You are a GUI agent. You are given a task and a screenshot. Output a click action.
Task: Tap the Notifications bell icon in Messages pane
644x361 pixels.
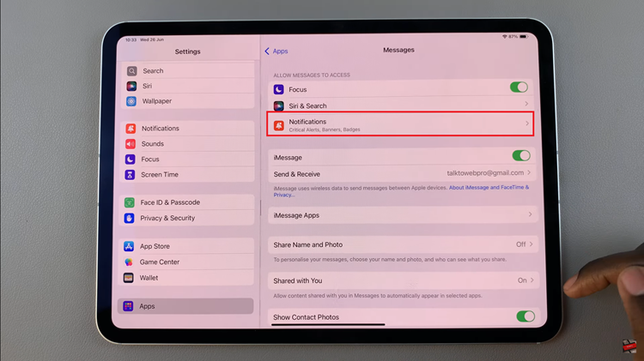pos(279,125)
